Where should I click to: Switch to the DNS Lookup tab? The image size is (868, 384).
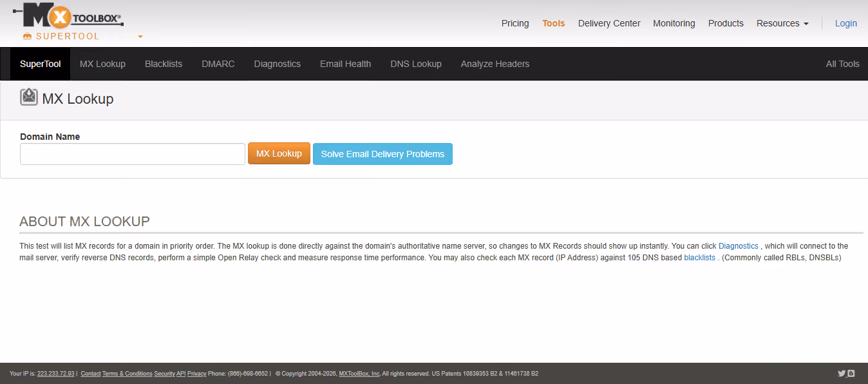(x=416, y=64)
